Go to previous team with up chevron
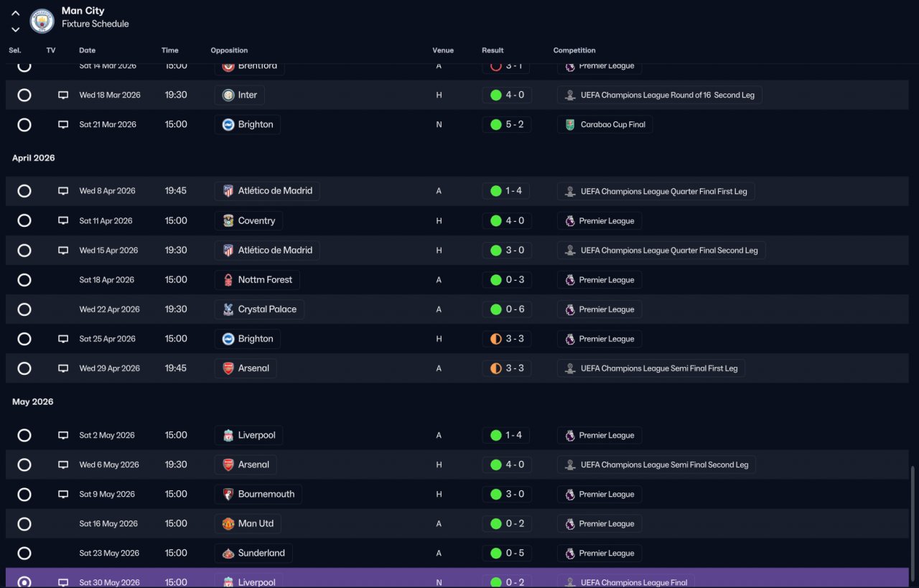This screenshot has height=588, width=919. tap(15, 13)
